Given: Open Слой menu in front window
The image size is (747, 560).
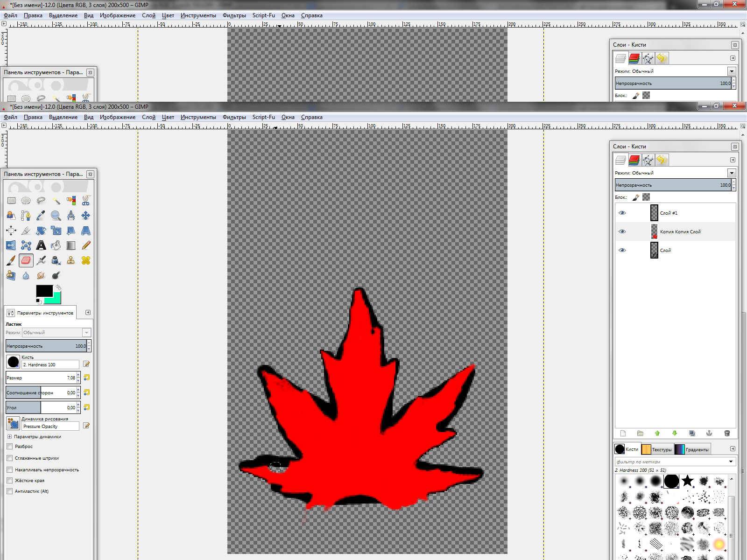Looking at the screenshot, I should (148, 117).
